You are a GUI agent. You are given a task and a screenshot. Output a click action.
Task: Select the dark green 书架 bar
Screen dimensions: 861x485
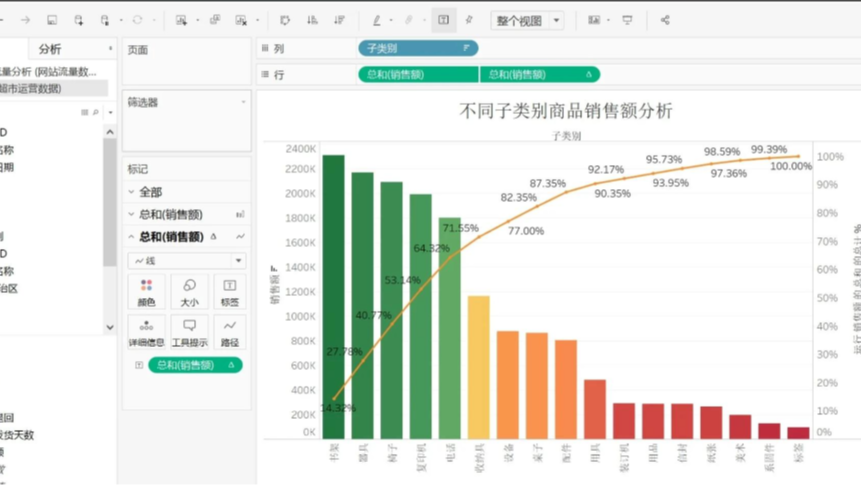pyautogui.click(x=334, y=297)
